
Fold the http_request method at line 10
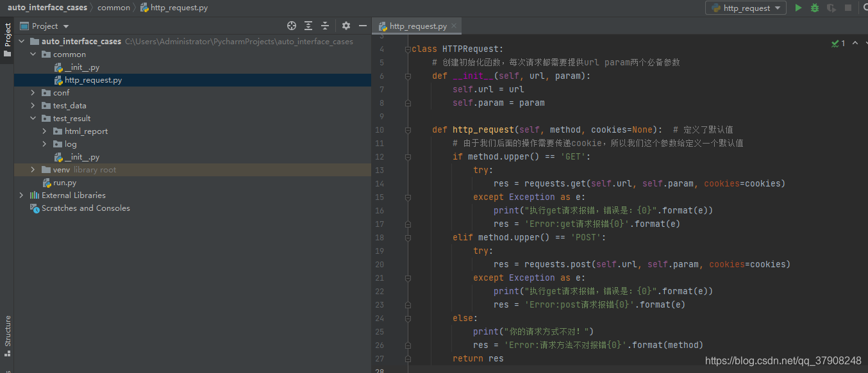tap(408, 130)
